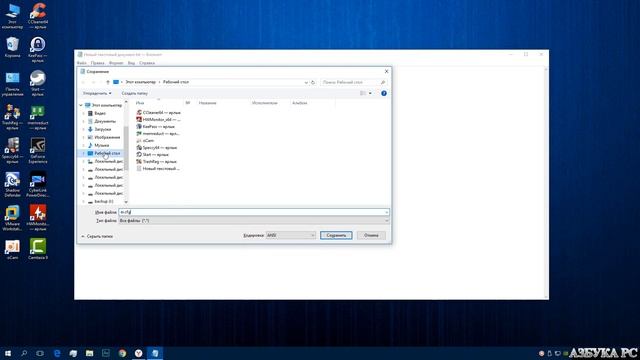Select the TrashReg desktop shortcut
640x360 pixels.
coord(12,117)
